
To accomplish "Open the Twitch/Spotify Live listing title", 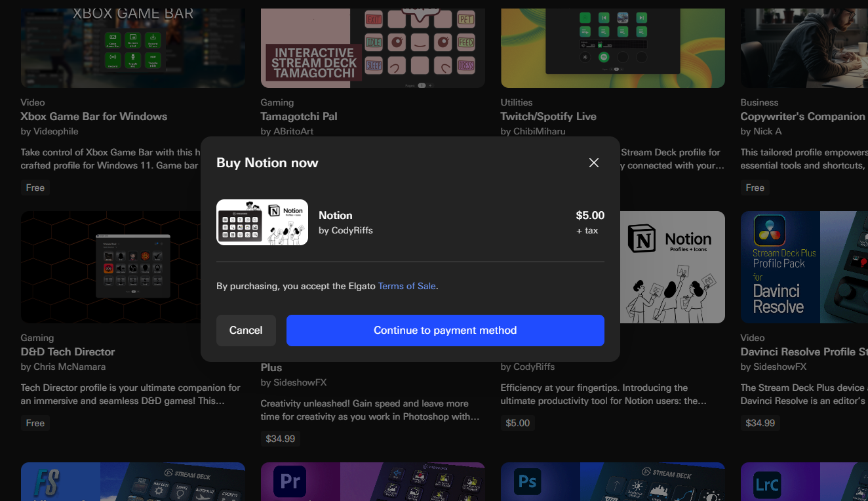I will click(548, 116).
